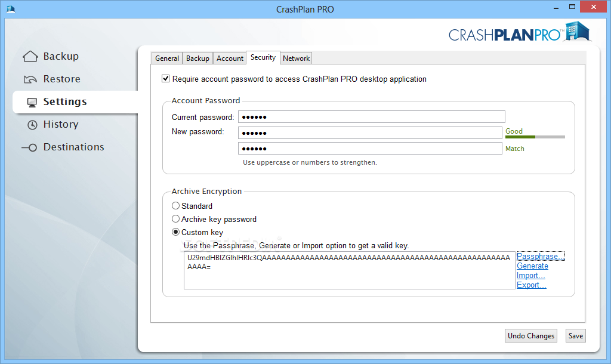
Task: Open the History section label
Action: (x=61, y=124)
